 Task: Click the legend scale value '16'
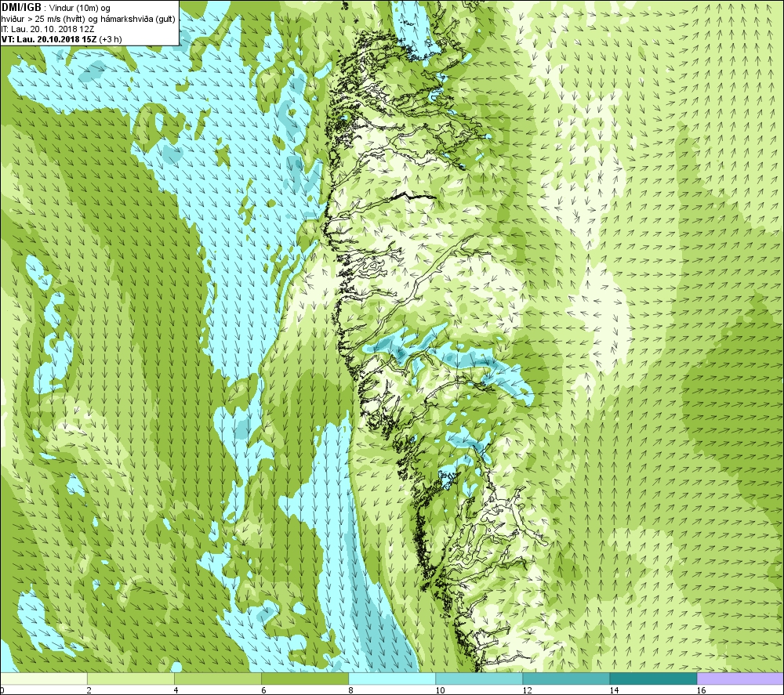[x=701, y=690]
